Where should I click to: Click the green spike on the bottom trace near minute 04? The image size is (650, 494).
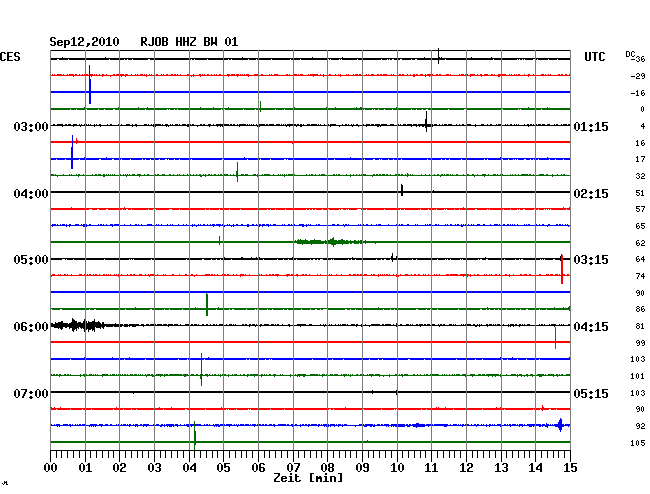click(195, 436)
